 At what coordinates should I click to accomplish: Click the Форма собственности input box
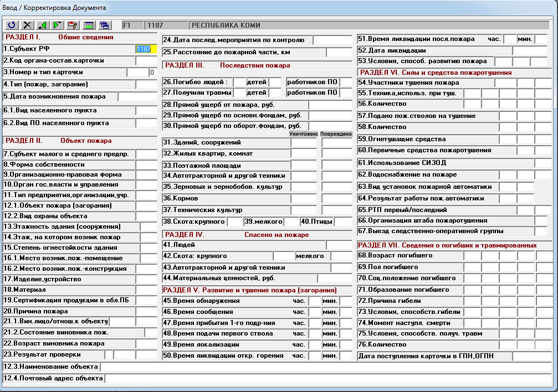pyautogui.click(x=146, y=164)
